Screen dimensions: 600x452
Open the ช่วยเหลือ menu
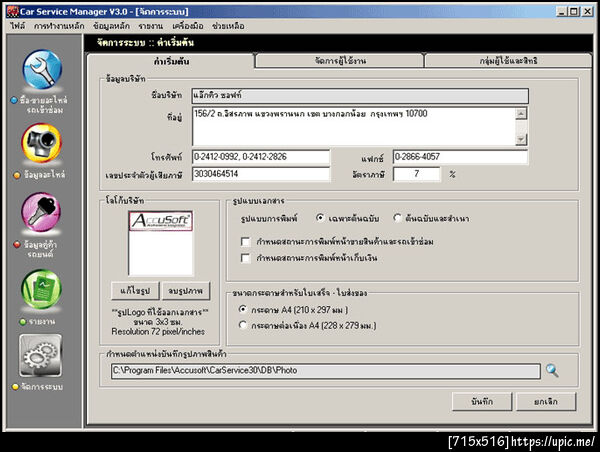[x=228, y=26]
